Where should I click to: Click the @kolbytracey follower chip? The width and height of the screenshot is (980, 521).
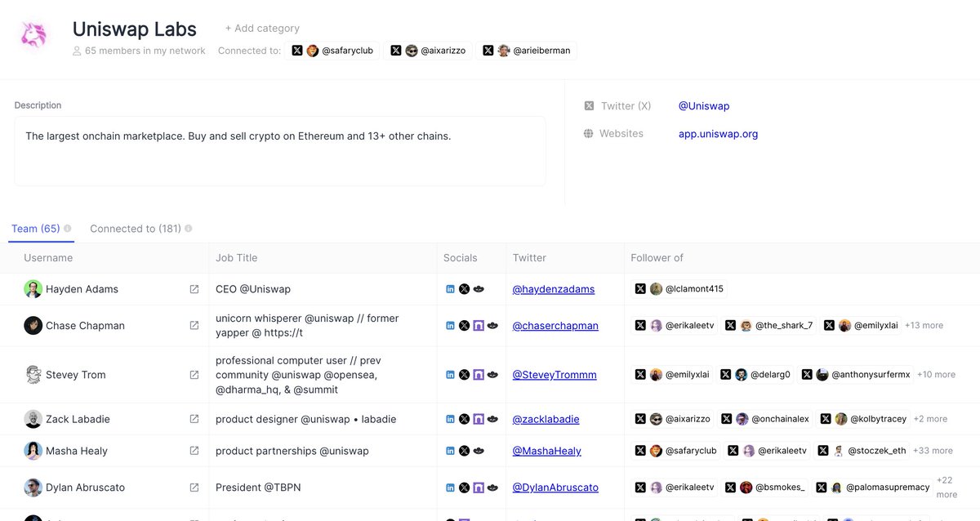coord(864,419)
